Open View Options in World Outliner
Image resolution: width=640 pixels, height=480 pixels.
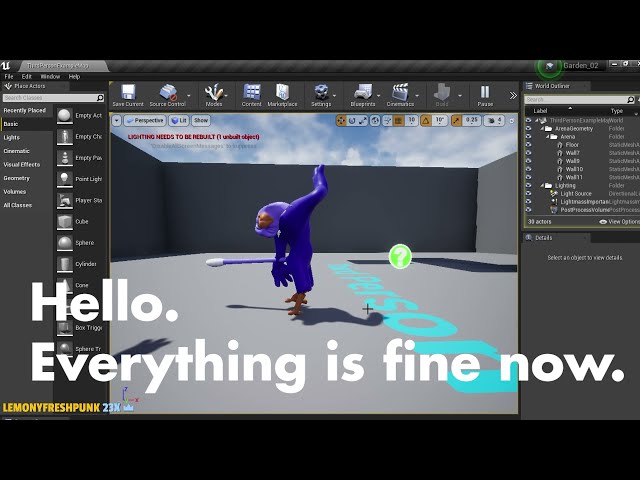click(x=619, y=222)
